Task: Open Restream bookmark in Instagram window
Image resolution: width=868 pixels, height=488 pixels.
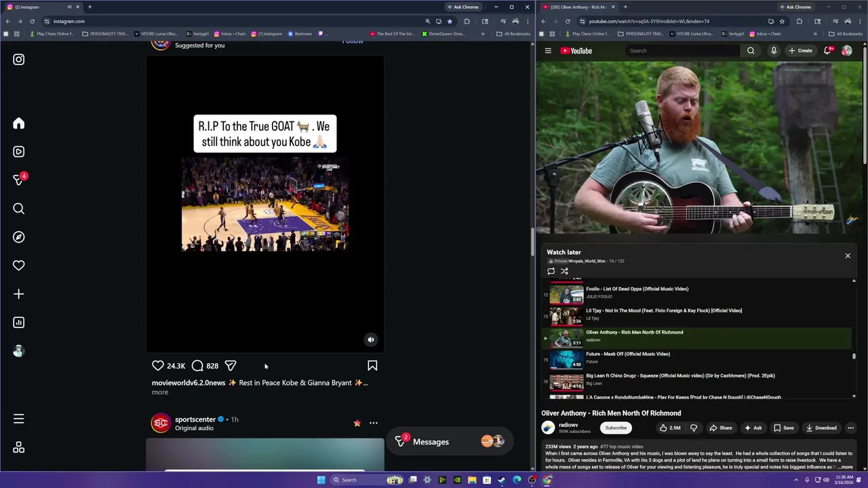Action: tap(299, 33)
